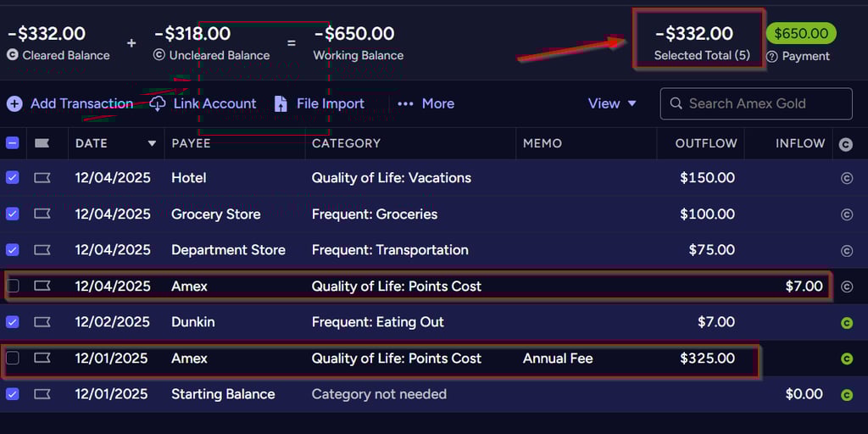Screen dimensions: 868x434
Task: Click the Category column header
Action: coord(346,143)
